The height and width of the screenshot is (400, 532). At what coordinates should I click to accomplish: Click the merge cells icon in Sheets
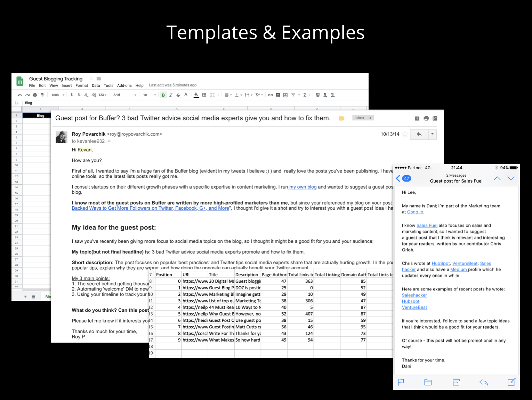212,95
